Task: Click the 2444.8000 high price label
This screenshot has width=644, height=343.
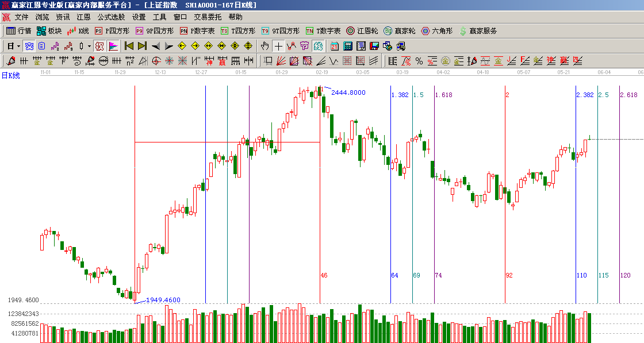Action: point(348,93)
